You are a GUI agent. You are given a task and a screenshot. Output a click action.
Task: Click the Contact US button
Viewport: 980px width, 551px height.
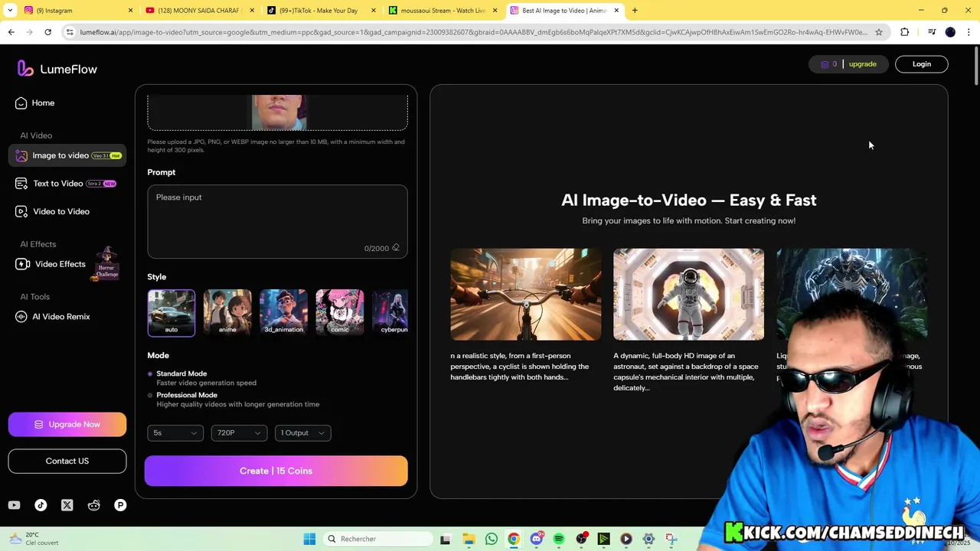coord(67,461)
